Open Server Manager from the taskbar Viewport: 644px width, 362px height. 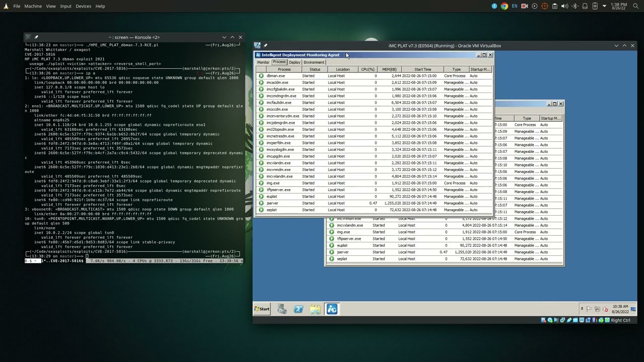pos(282,309)
